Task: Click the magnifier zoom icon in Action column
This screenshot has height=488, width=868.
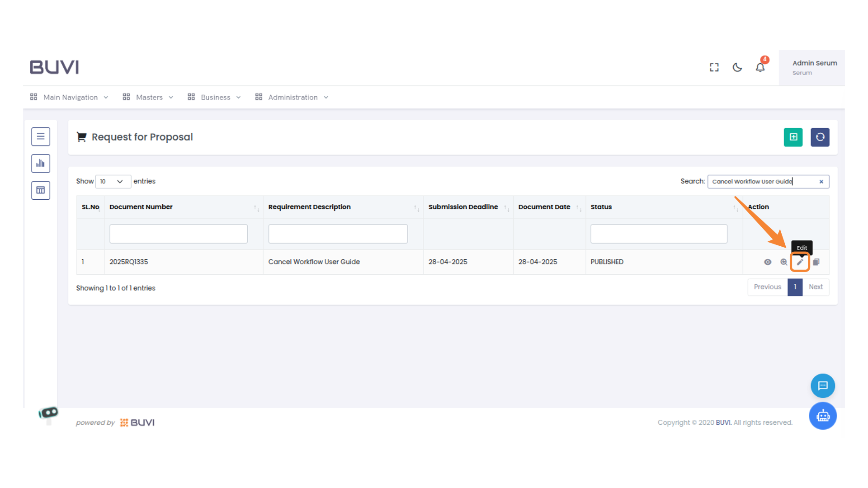Action: (x=783, y=262)
